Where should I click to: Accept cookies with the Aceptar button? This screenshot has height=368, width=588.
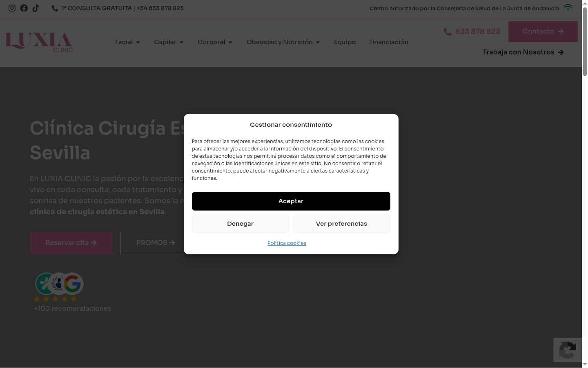(x=291, y=201)
